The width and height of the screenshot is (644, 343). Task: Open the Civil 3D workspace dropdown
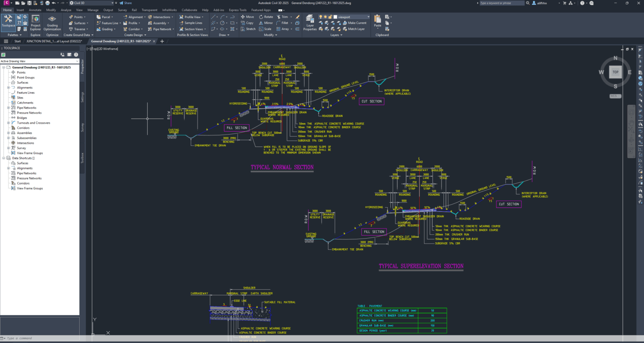point(91,3)
